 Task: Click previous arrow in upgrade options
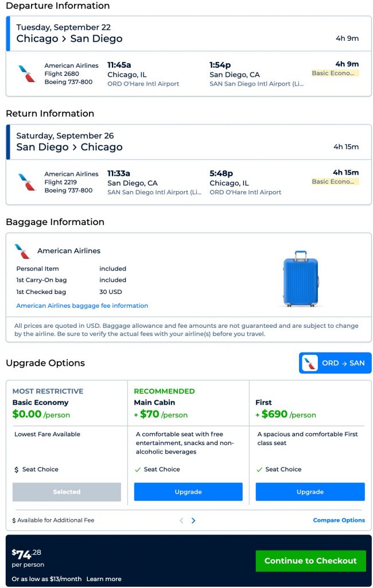click(x=181, y=520)
